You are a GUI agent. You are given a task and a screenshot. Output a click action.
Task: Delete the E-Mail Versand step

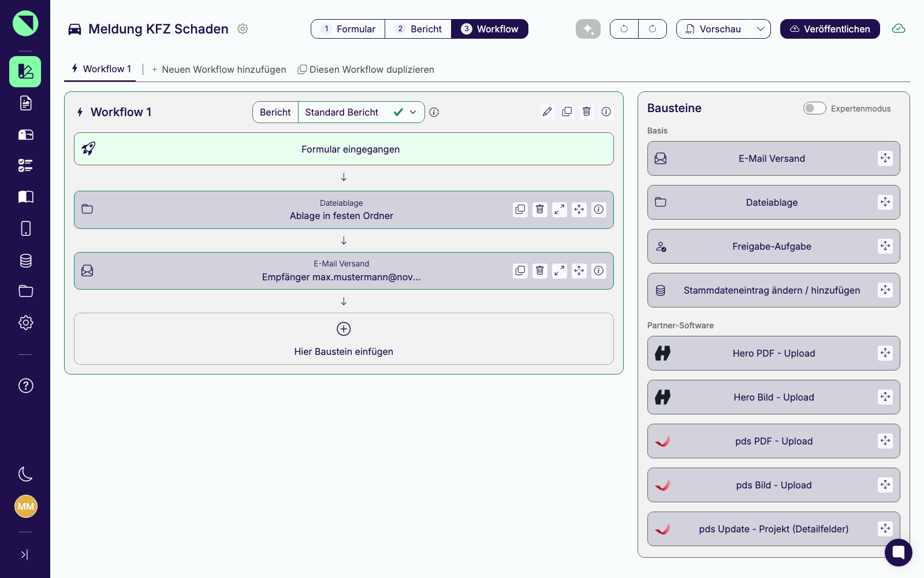540,271
